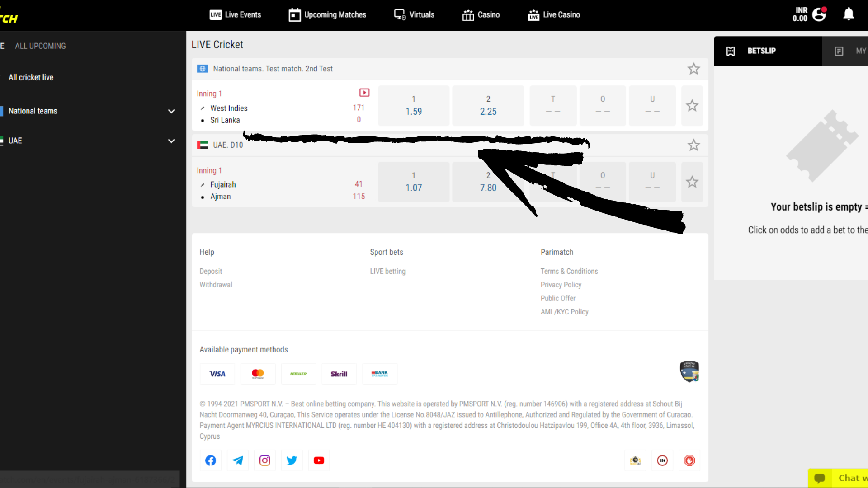Click the Telegram social icon
This screenshot has width=868, height=488.
click(238, 460)
